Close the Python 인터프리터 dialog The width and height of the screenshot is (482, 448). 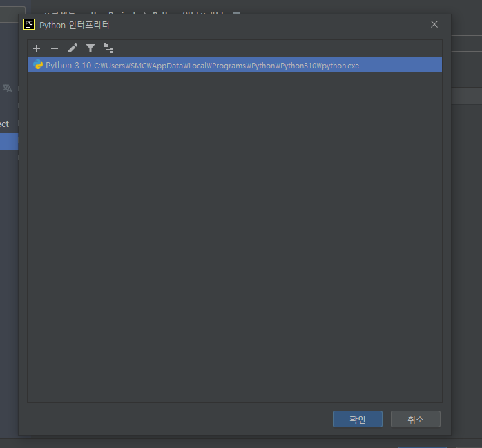pos(434,24)
